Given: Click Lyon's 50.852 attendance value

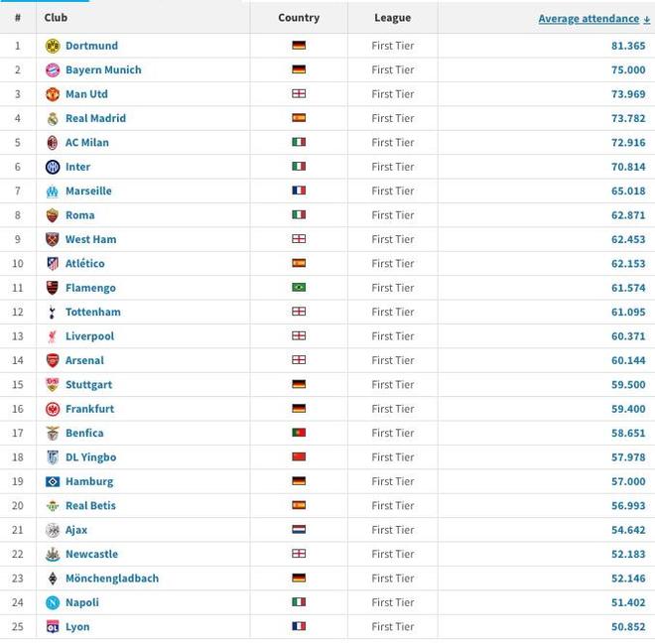Looking at the screenshot, I should [x=627, y=627].
